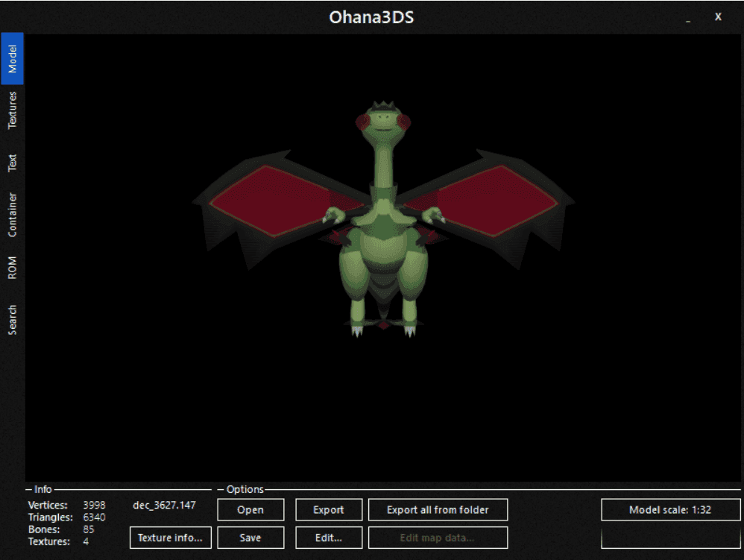Viewport: 744px width, 560px height.
Task: Click the Model scale: 1:32 button
Action: 670,510
